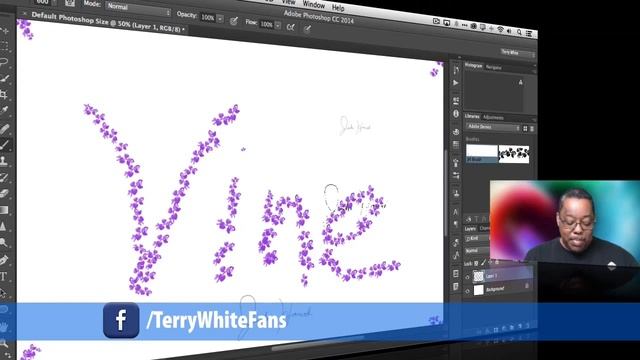Screen dimensions: 640x360
Task: Switch libraries to list view
Action: click(x=531, y=129)
